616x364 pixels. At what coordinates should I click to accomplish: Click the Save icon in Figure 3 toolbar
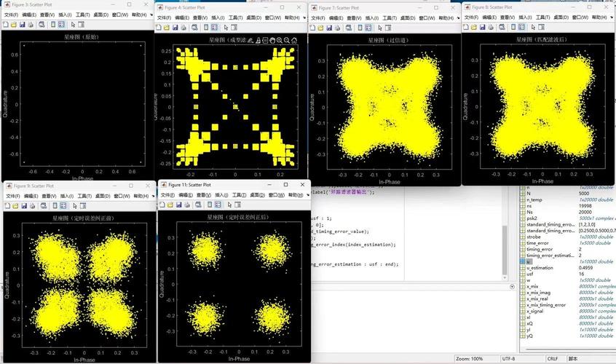click(x=23, y=24)
